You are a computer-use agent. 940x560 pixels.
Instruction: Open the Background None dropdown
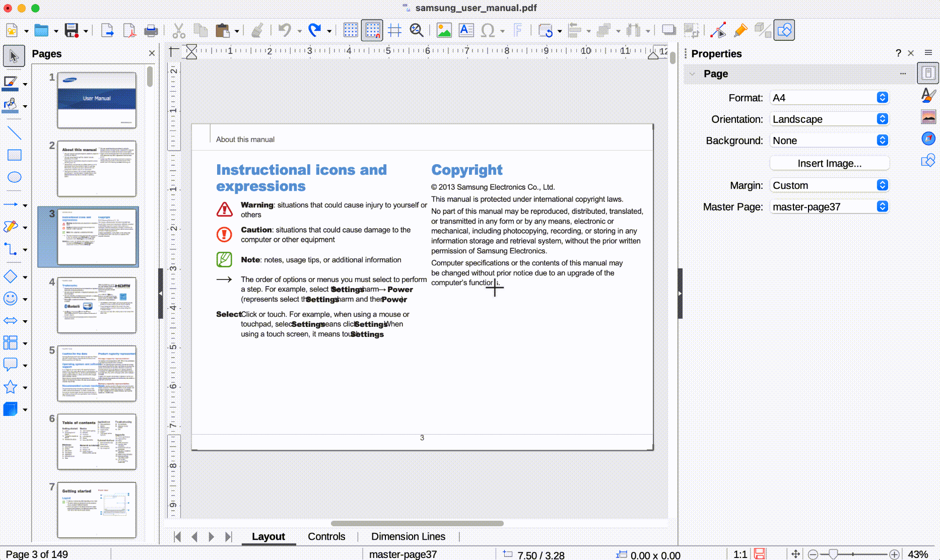pos(829,141)
